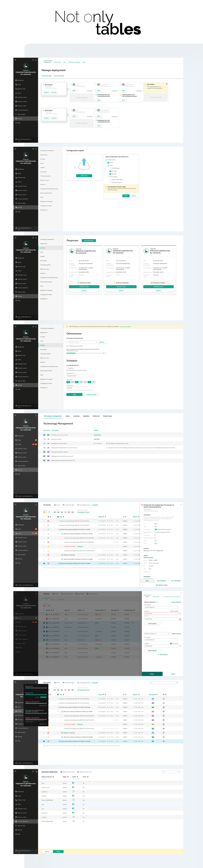Close the event details panel on events screen
The width and height of the screenshot is (203, 868).
(x=181, y=504)
